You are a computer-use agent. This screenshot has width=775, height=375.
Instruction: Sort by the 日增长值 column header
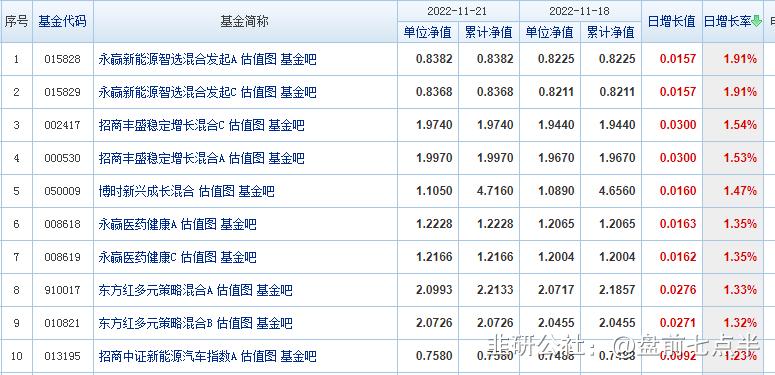(x=672, y=22)
